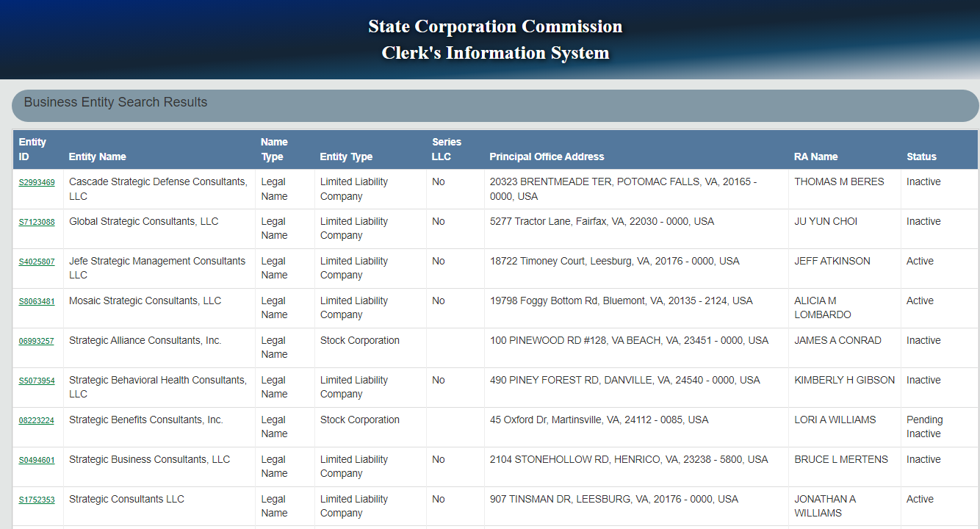Click address 5277 Tractor Lane, Fairfax
The width and height of the screenshot is (980, 529).
(x=602, y=221)
